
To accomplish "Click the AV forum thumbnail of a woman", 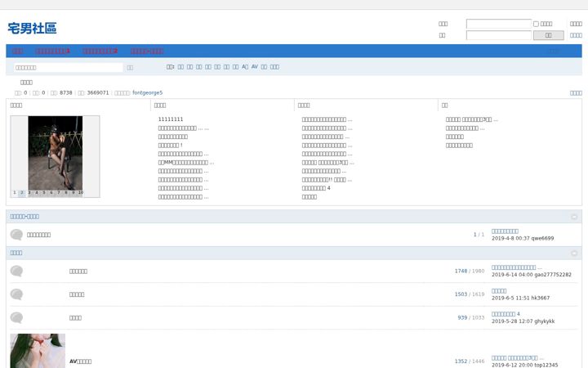I will coord(38,351).
